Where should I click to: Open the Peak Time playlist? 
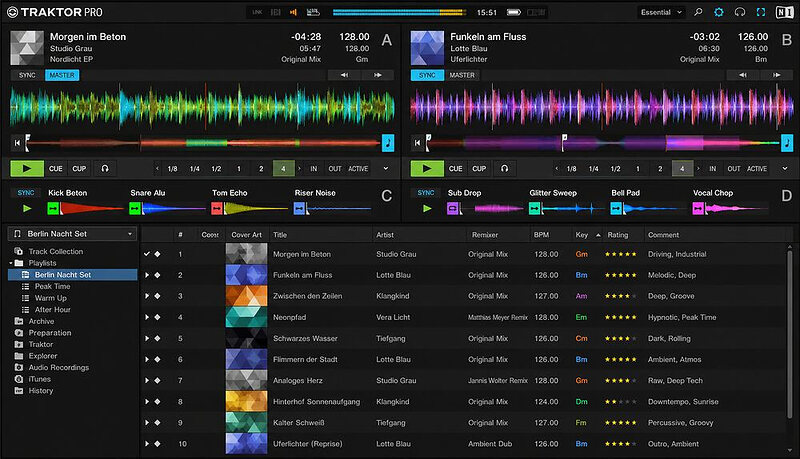(53, 286)
